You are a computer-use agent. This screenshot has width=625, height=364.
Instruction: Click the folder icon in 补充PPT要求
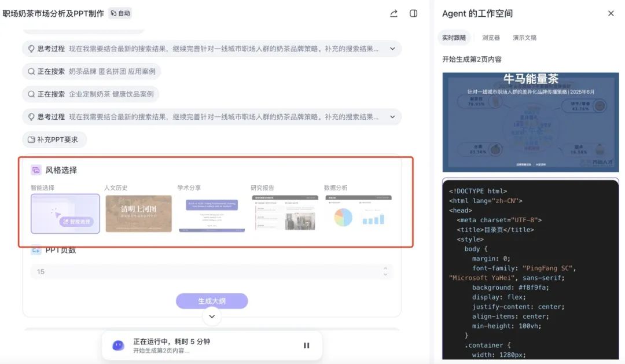pos(31,139)
